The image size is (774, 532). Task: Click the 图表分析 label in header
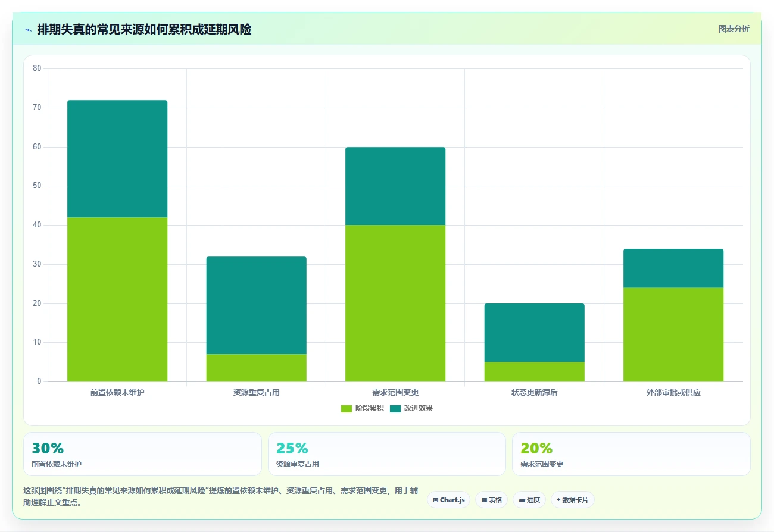[734, 29]
